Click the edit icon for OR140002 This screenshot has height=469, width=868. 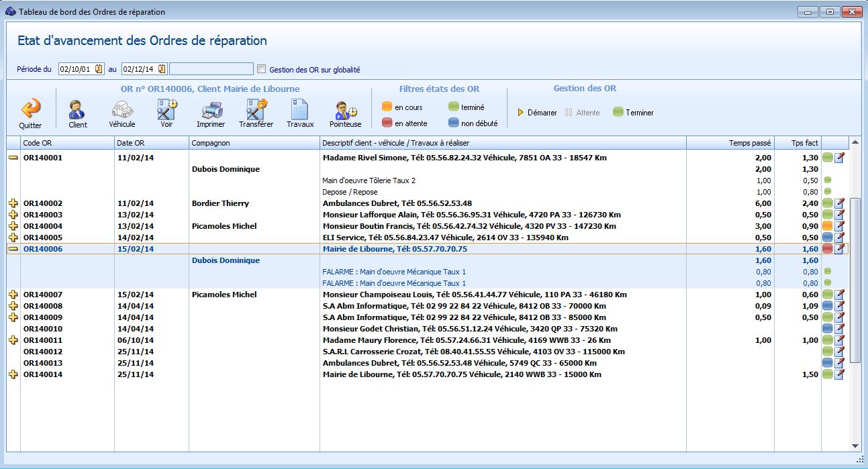[839, 203]
